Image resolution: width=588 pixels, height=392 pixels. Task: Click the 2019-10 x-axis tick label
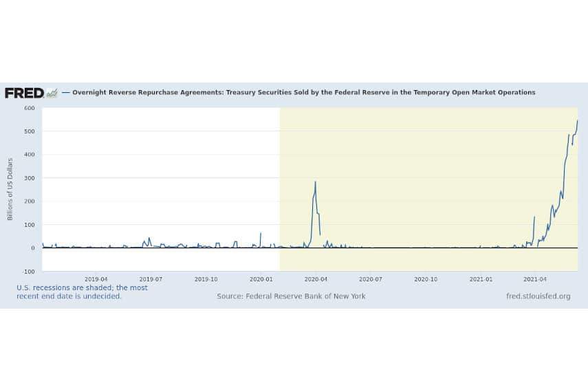coord(206,280)
